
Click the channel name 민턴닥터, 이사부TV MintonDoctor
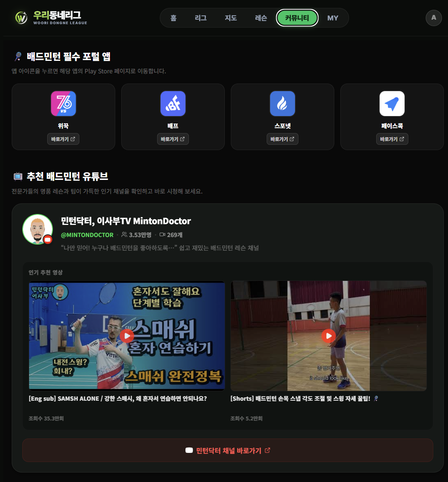click(126, 221)
